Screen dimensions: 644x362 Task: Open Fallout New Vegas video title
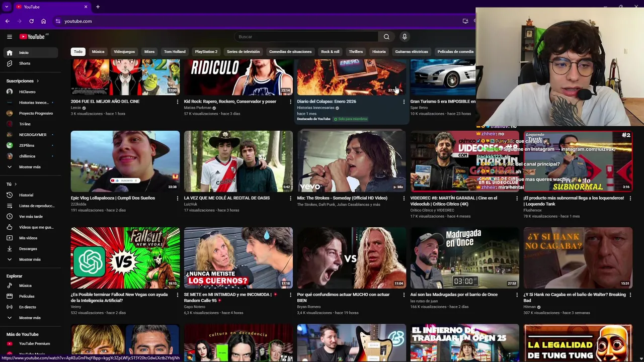point(119,297)
